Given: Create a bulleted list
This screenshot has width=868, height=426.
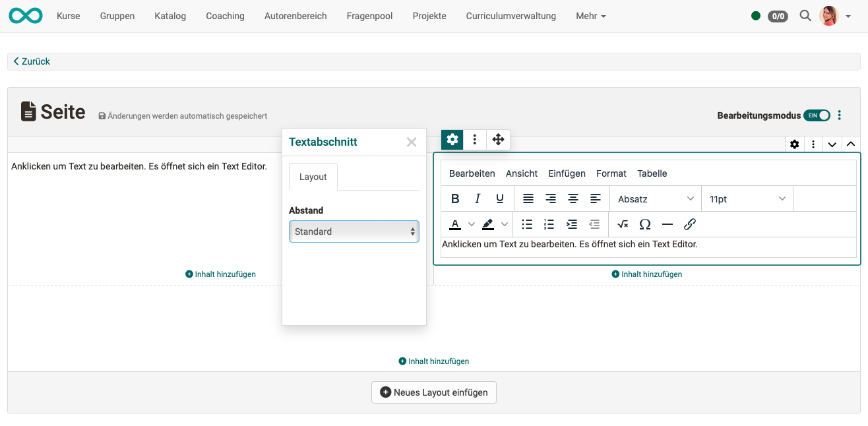Looking at the screenshot, I should pyautogui.click(x=526, y=224).
